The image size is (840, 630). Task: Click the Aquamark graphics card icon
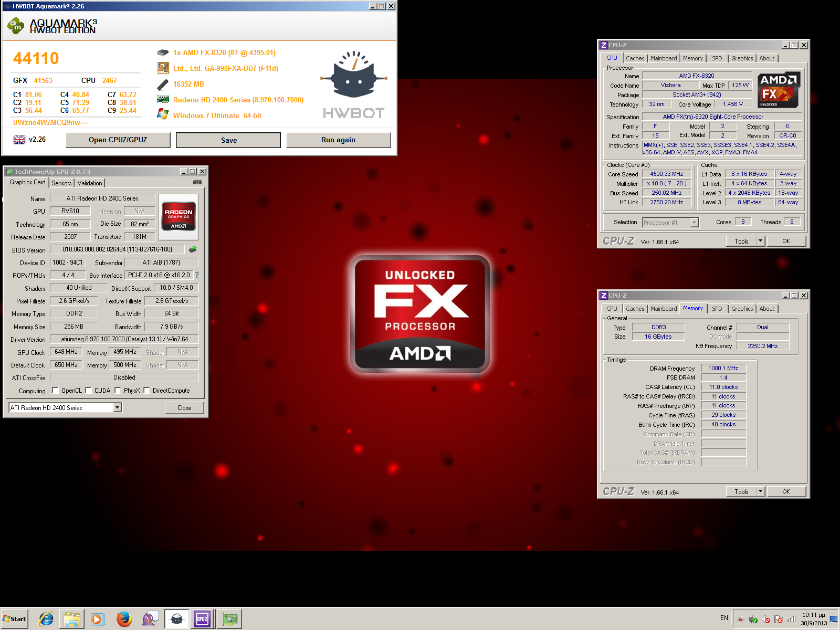pos(163,99)
